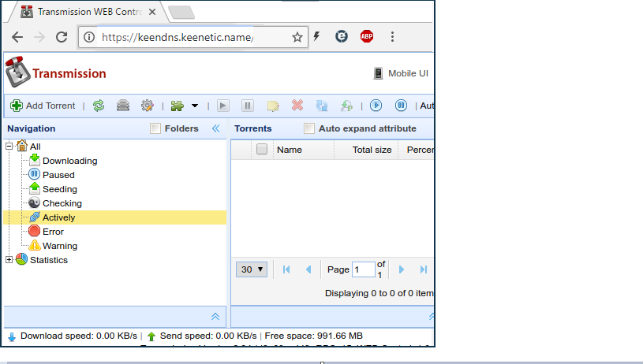Open the settings gear icon in toolbar
The height and width of the screenshot is (364, 643).
pyautogui.click(x=148, y=106)
